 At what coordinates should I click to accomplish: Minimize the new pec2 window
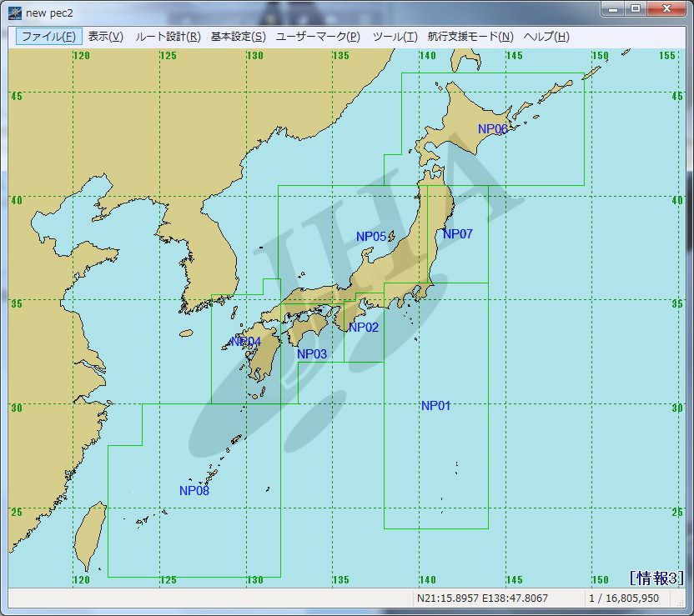tap(613, 9)
